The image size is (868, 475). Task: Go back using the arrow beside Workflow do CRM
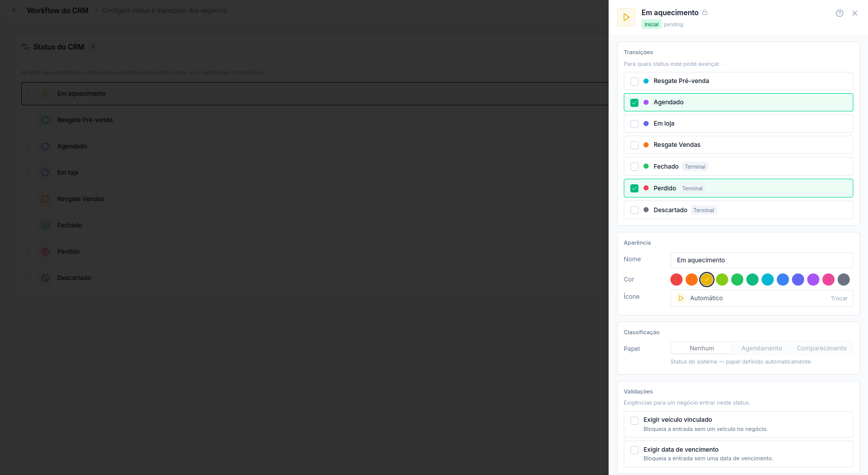(15, 10)
